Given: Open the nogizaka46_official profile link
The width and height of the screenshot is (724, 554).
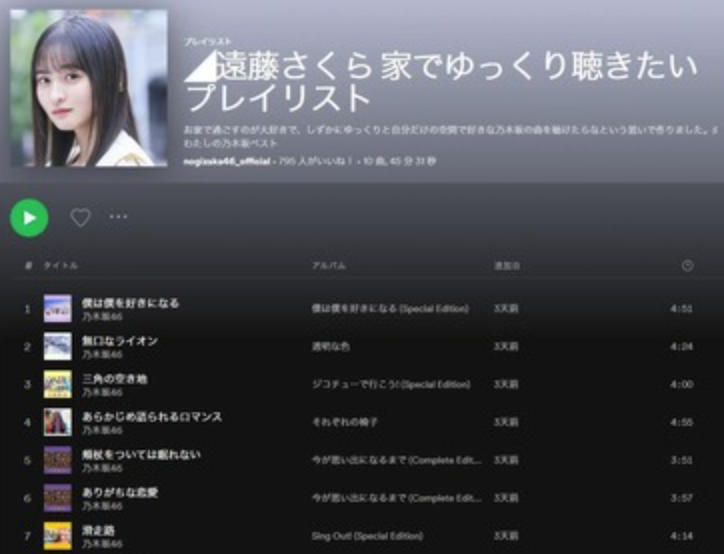Looking at the screenshot, I should point(227,162).
